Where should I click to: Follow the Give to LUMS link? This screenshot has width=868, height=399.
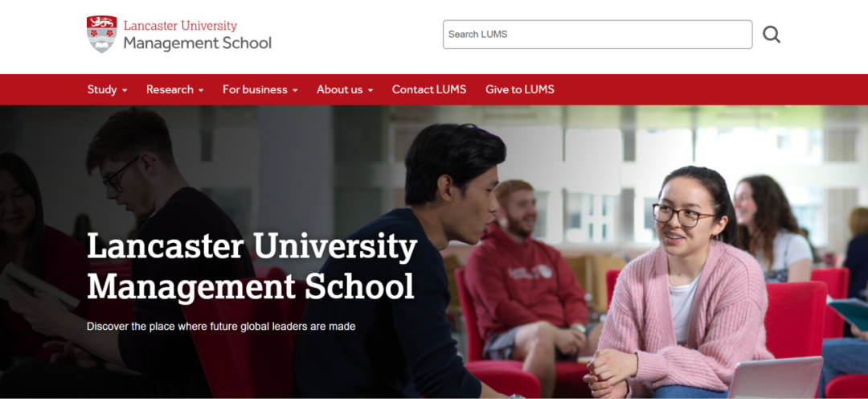click(520, 89)
